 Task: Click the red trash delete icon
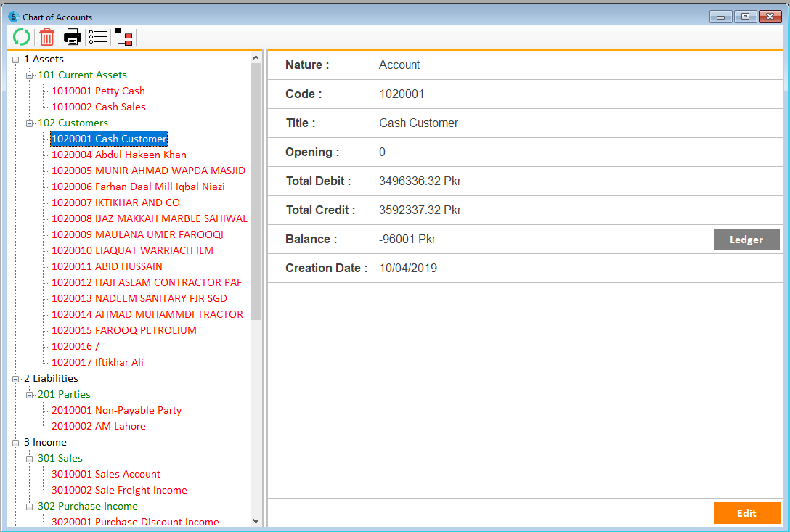click(47, 37)
